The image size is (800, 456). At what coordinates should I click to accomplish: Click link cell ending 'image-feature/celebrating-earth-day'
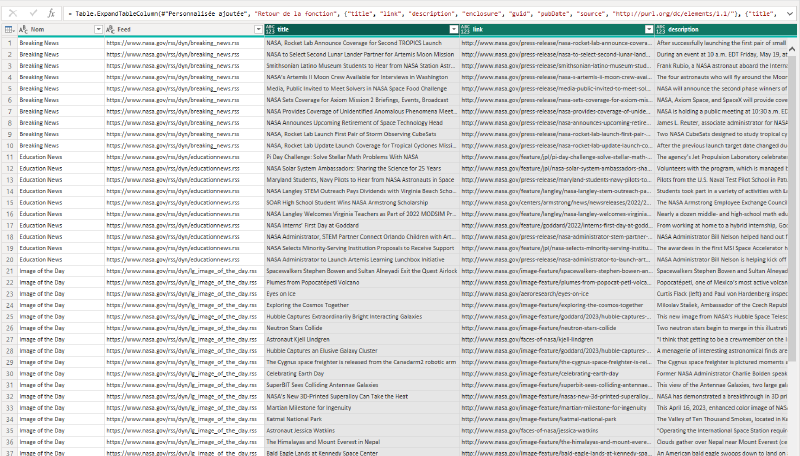(557, 373)
